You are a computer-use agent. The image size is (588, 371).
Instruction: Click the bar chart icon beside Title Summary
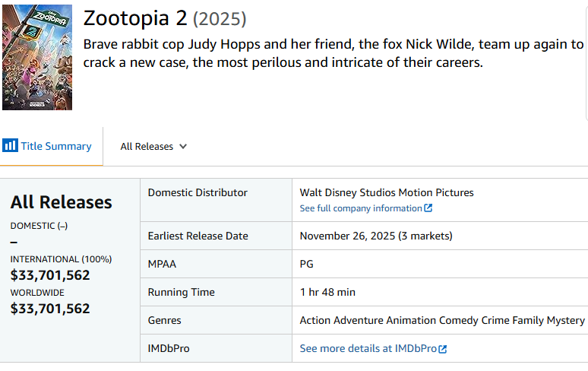pos(10,146)
